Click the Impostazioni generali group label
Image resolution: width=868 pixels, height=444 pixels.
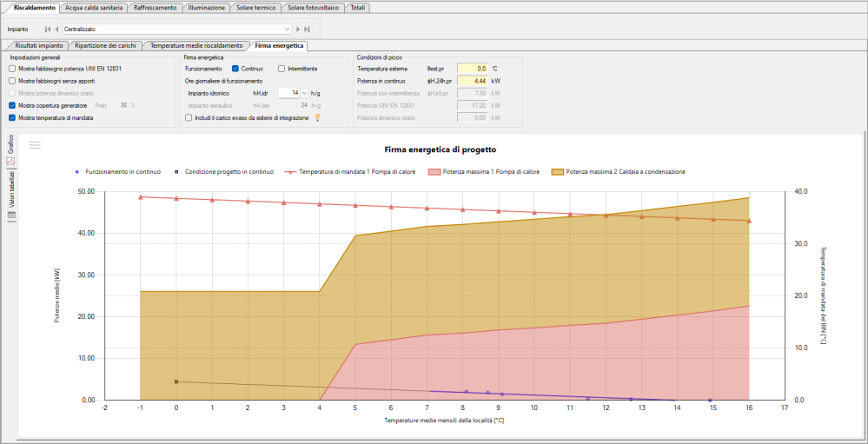tap(35, 57)
